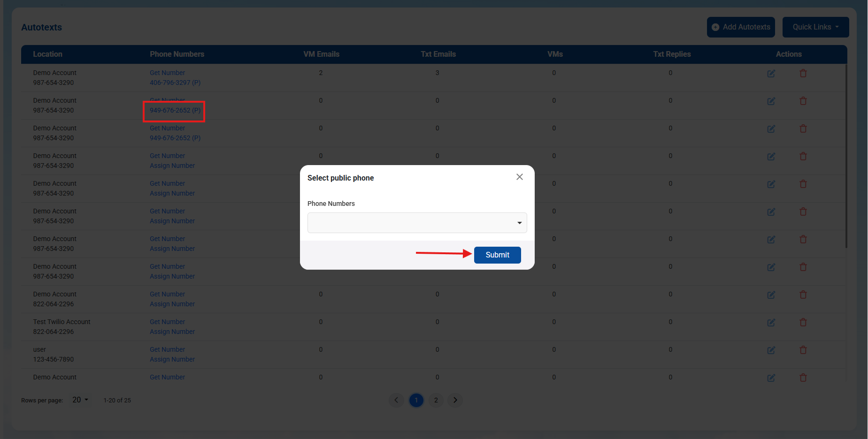Open the highlighted 949-676-2652 (P) phone link
The width and height of the screenshot is (868, 439).
point(175,110)
